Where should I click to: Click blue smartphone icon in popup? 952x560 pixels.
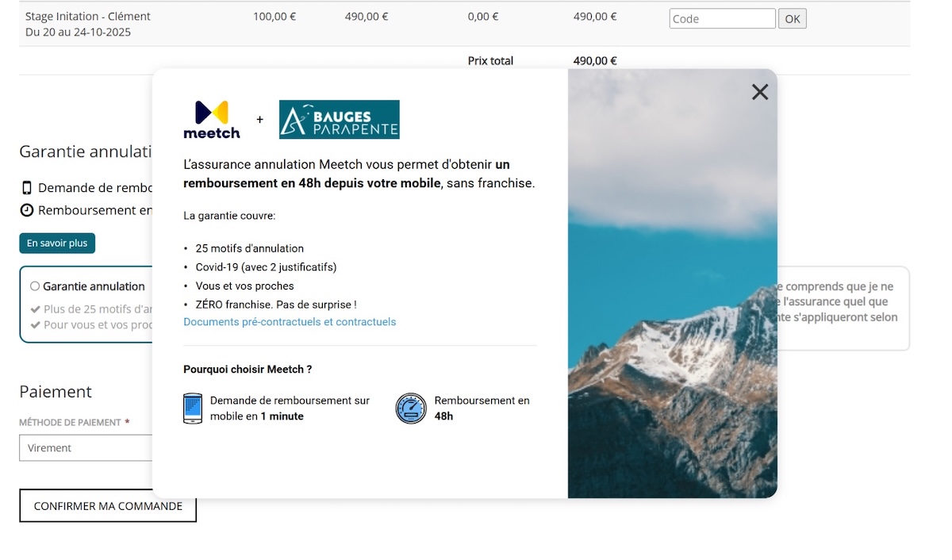point(193,408)
